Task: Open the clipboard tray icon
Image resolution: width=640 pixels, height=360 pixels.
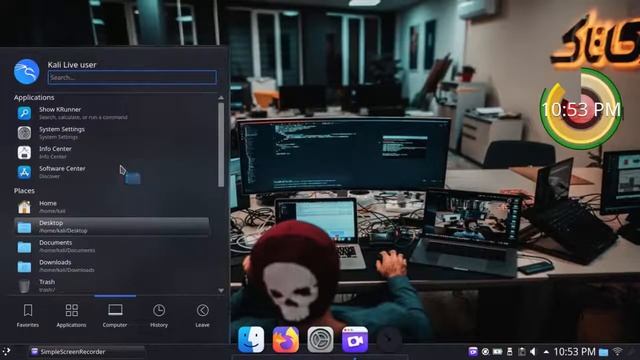Action: point(521,351)
